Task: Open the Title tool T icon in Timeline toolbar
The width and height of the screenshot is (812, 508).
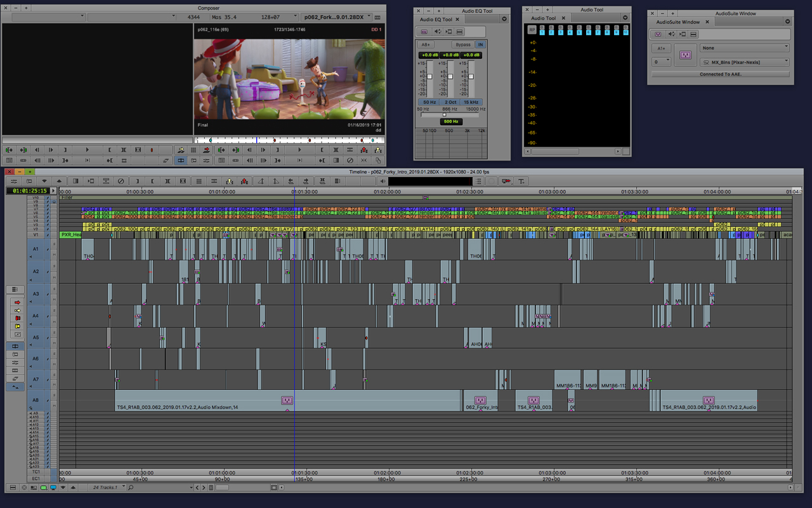Action: (x=521, y=181)
